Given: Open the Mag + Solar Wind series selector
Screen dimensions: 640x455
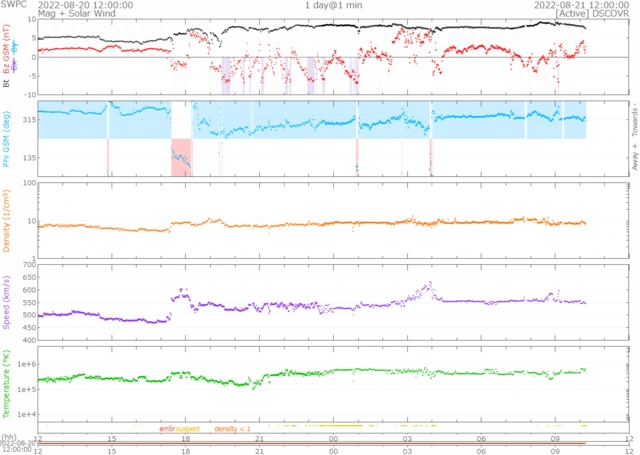Looking at the screenshot, I should coord(72,13).
